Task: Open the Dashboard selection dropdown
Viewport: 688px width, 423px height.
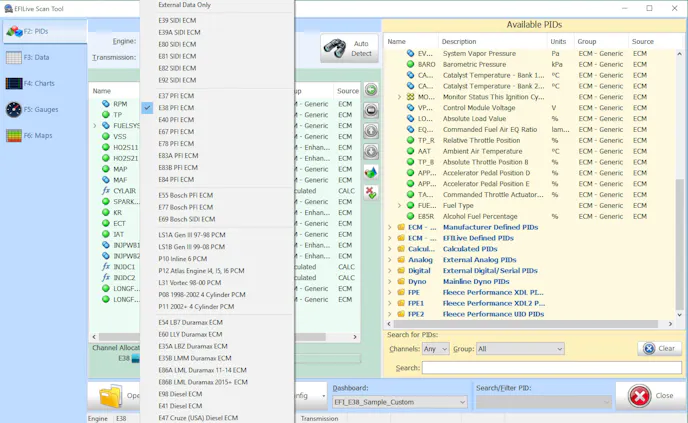Action: tap(399, 402)
